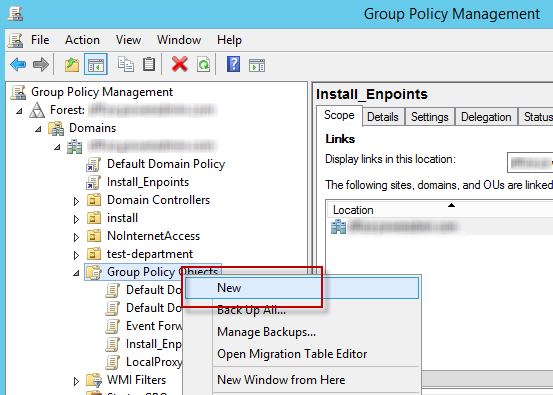The image size is (553, 395).
Task: Expand the Domain Controllers node
Action: (x=76, y=201)
